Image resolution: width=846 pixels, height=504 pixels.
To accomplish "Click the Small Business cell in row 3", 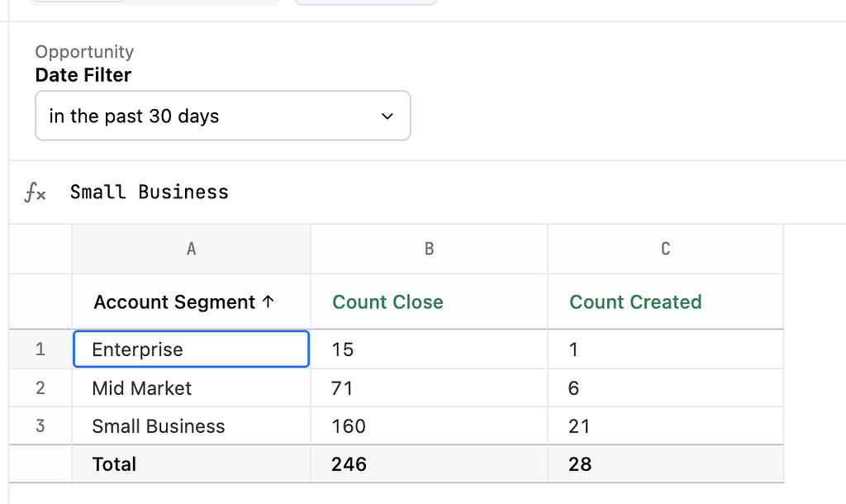I will click(158, 426).
